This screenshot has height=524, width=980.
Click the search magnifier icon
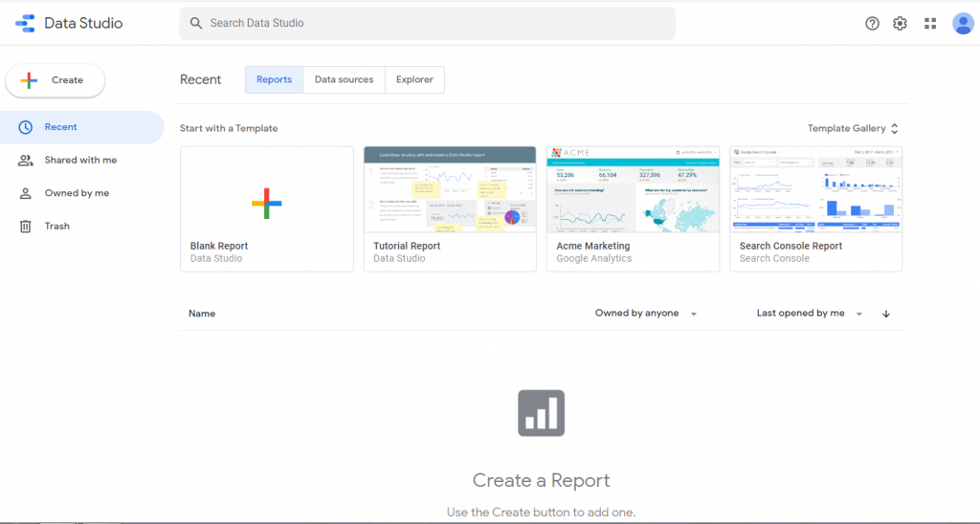click(x=195, y=23)
